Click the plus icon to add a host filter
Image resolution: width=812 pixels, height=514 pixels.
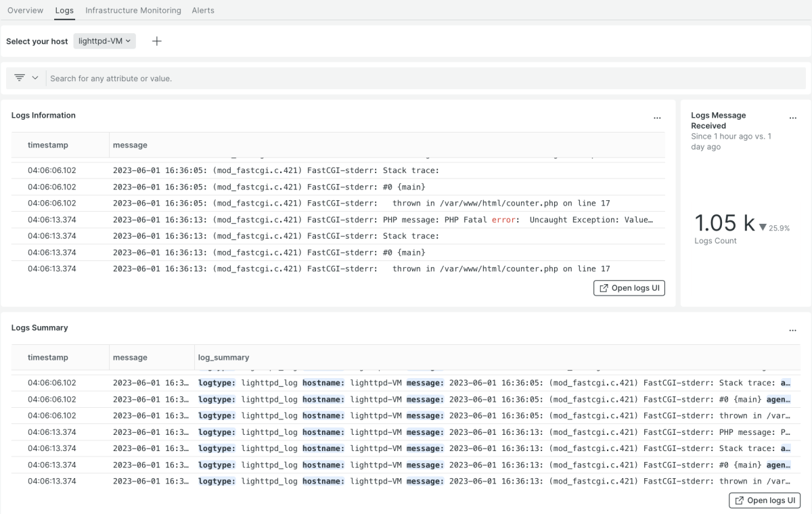click(x=157, y=41)
